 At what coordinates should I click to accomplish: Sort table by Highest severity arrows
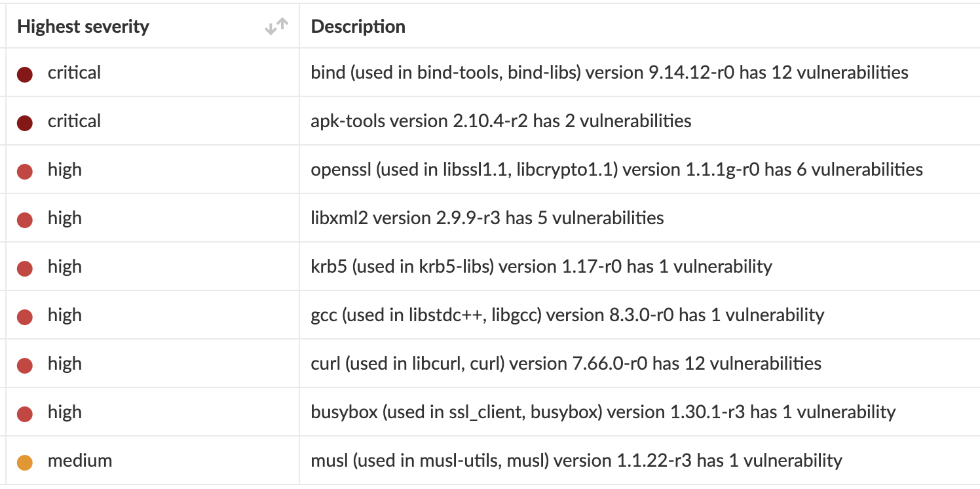[x=276, y=26]
